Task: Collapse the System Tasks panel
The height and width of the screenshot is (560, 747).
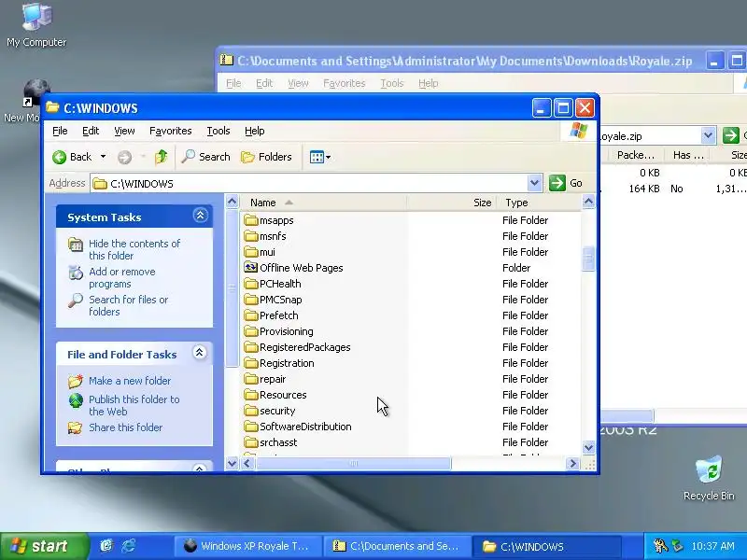Action: (x=200, y=216)
